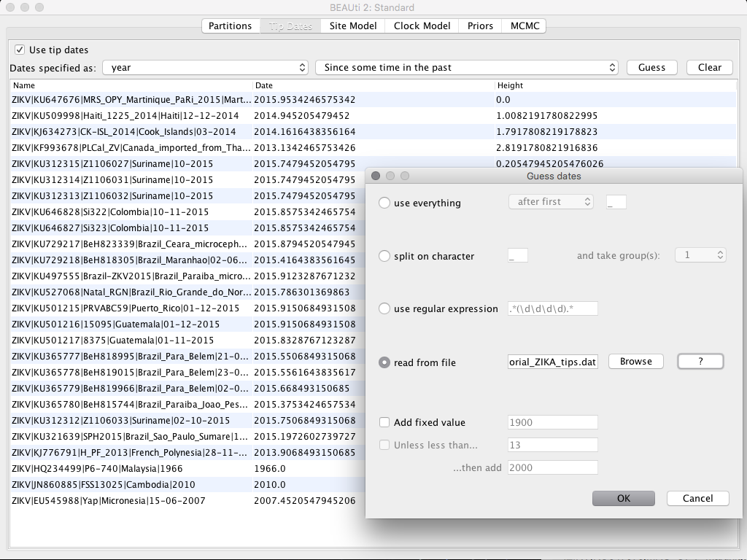
Task: Confirm the Guess dates dialog with OK
Action: click(x=623, y=498)
